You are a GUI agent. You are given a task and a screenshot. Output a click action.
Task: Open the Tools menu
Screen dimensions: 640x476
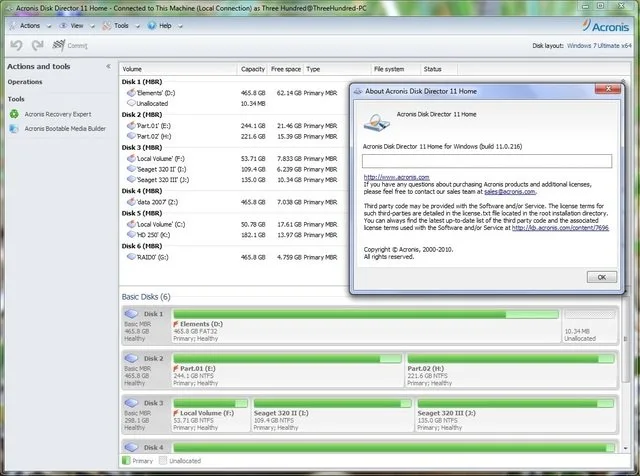(x=121, y=25)
